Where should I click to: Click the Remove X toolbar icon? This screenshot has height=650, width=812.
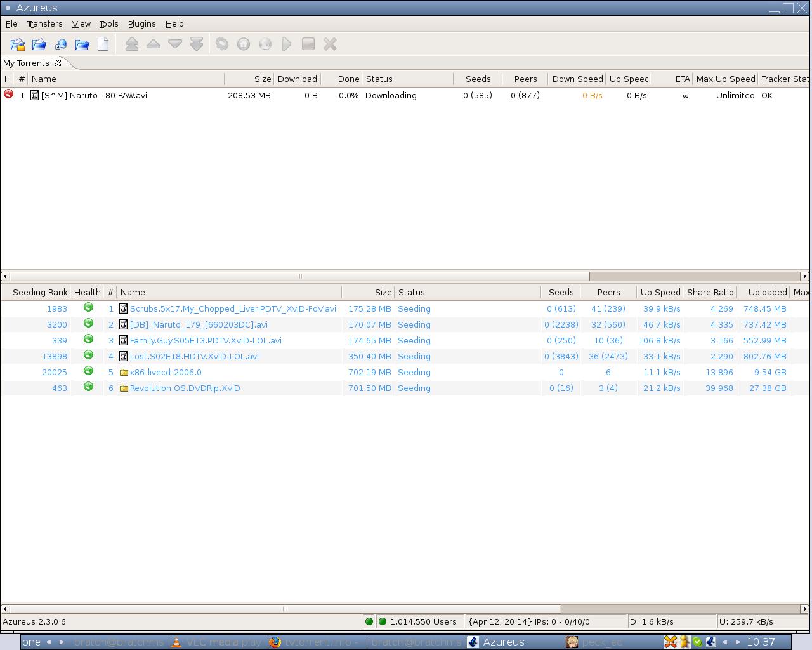pyautogui.click(x=330, y=44)
